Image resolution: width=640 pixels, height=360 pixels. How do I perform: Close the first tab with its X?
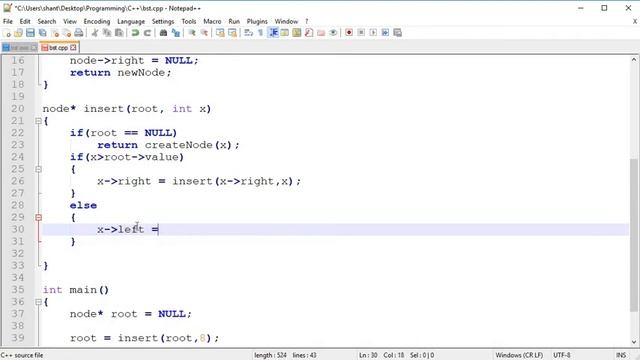point(34,48)
